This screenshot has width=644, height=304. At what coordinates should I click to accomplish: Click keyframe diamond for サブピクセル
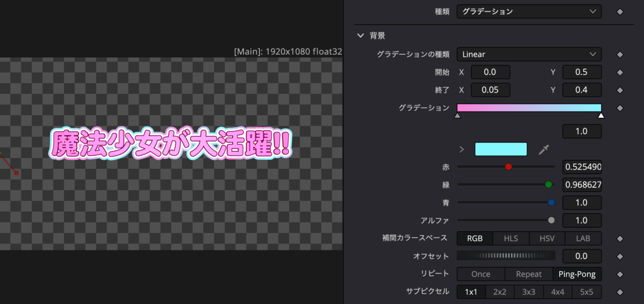pos(620,292)
